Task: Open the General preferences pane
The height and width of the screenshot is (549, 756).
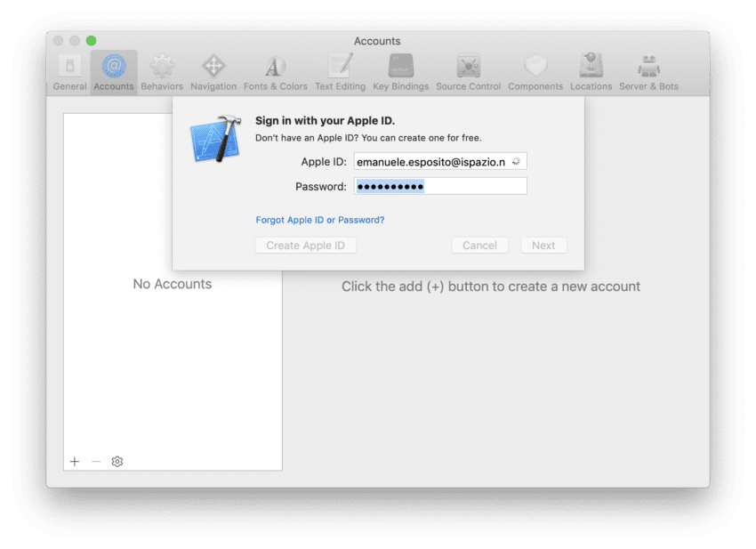Action: point(70,72)
